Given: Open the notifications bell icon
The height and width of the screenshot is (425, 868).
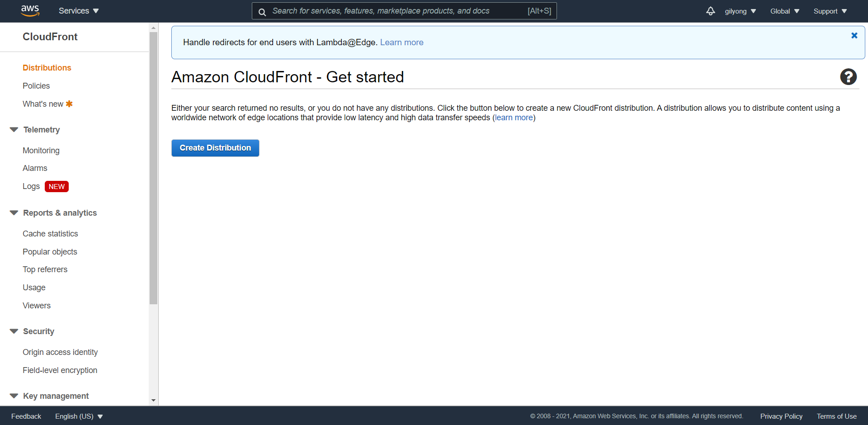Looking at the screenshot, I should tap(711, 11).
